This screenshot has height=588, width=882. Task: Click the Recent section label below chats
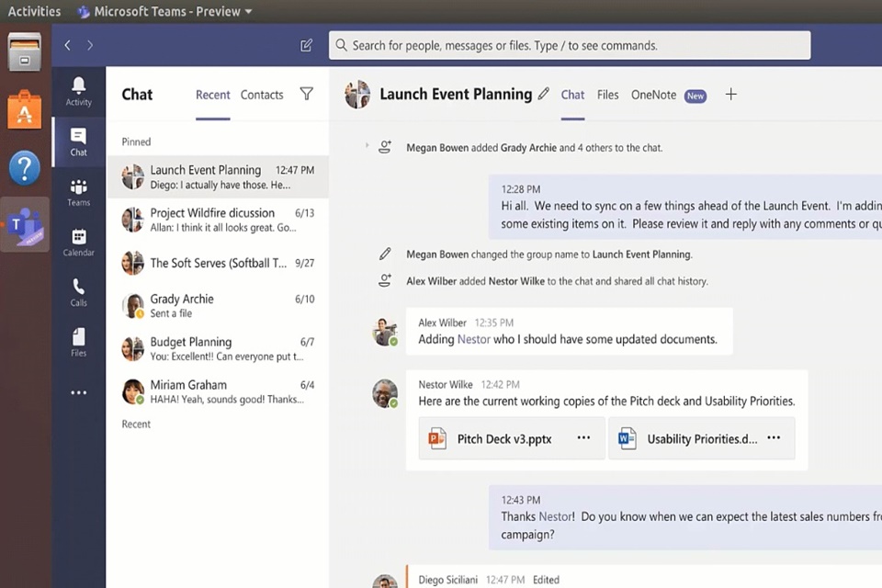[x=136, y=424]
